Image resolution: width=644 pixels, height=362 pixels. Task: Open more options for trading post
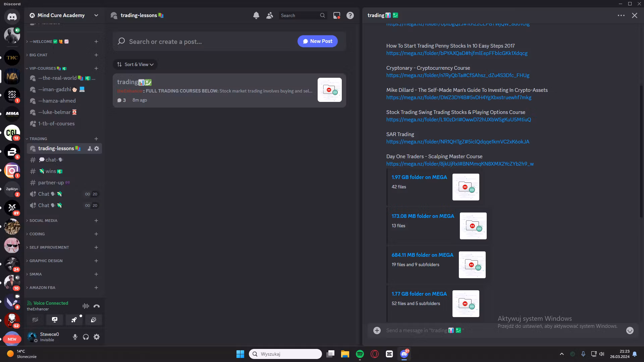coord(621,15)
